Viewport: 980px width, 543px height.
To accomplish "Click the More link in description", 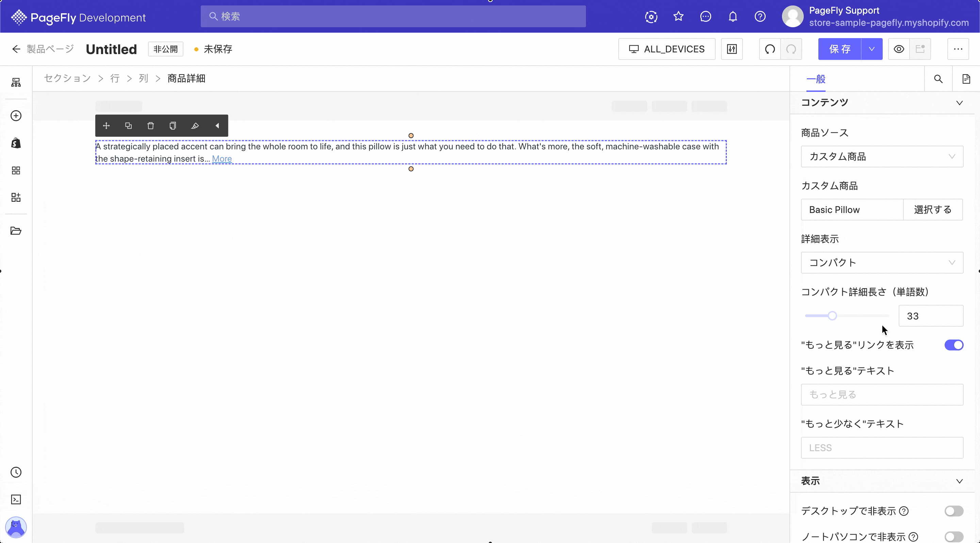I will coord(222,159).
